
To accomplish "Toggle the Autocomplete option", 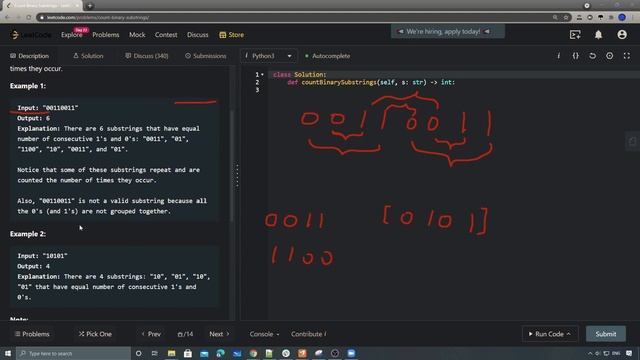I will (x=327, y=56).
